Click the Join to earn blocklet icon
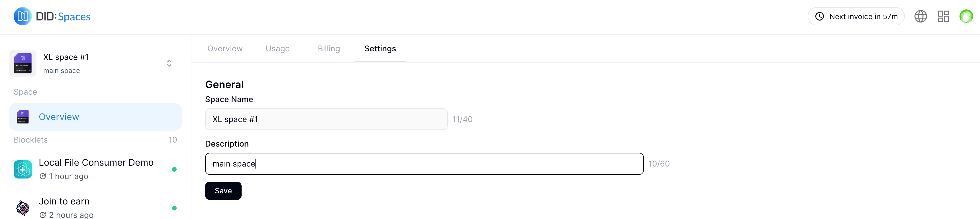Image resolution: width=980 pixels, height=219 pixels. pos(23,208)
